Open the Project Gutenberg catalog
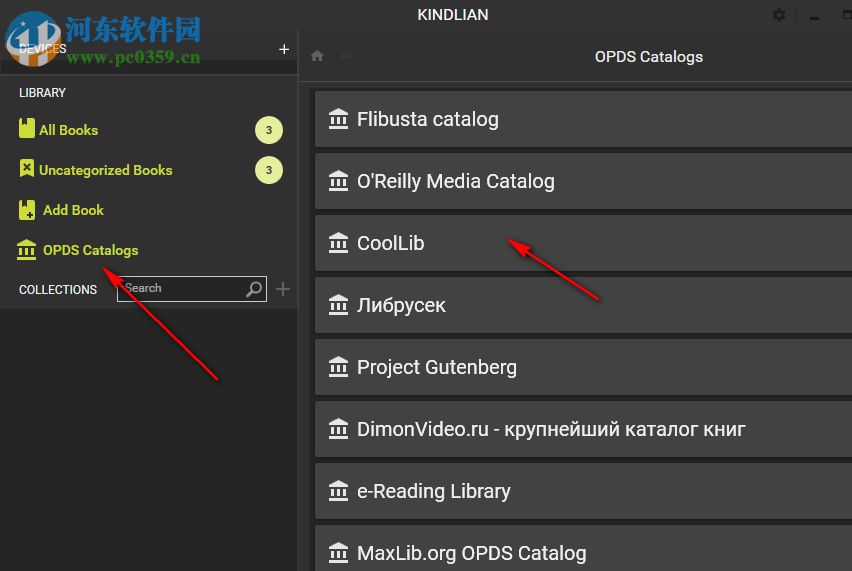This screenshot has height=571, width=852. click(x=583, y=367)
